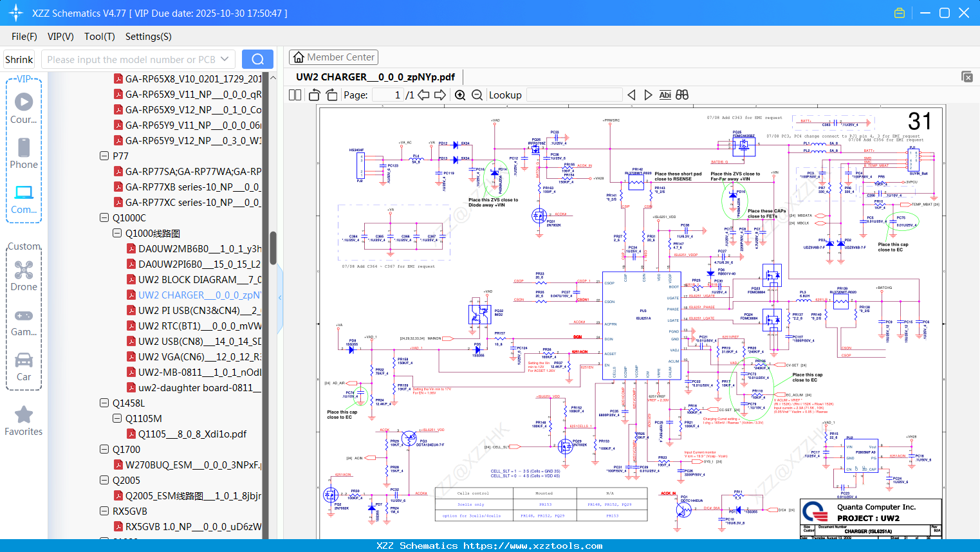Click the binoculars search icon
This screenshot has height=552, width=980.
pyautogui.click(x=682, y=95)
